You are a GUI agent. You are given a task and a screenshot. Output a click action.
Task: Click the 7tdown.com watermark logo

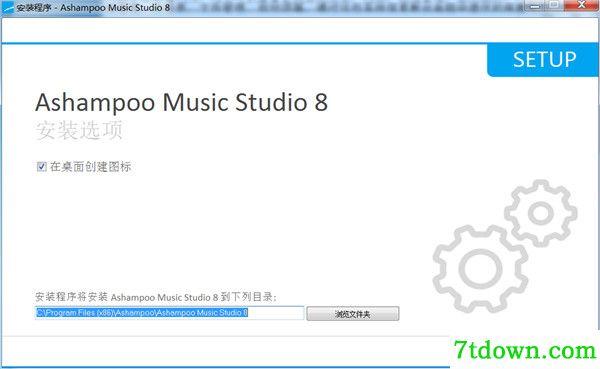525,350
